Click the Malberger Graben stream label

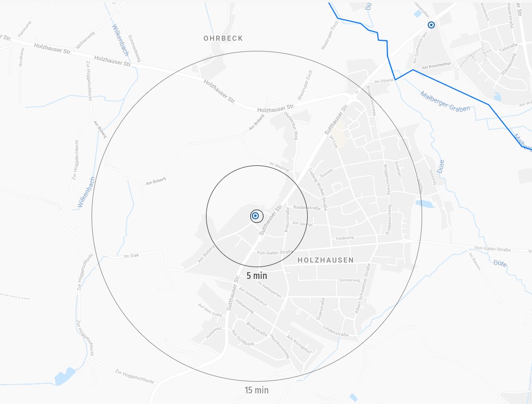click(445, 102)
